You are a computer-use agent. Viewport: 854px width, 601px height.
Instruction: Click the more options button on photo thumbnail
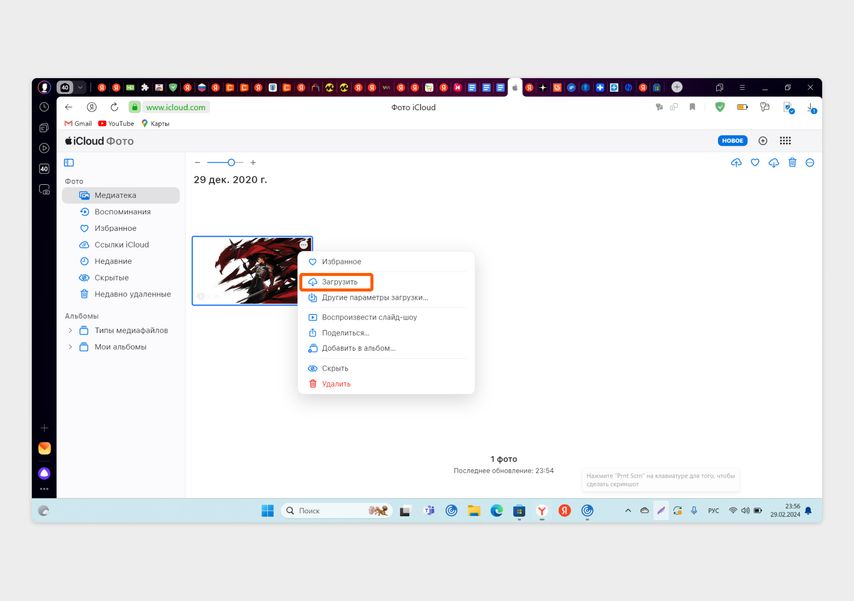pos(304,244)
